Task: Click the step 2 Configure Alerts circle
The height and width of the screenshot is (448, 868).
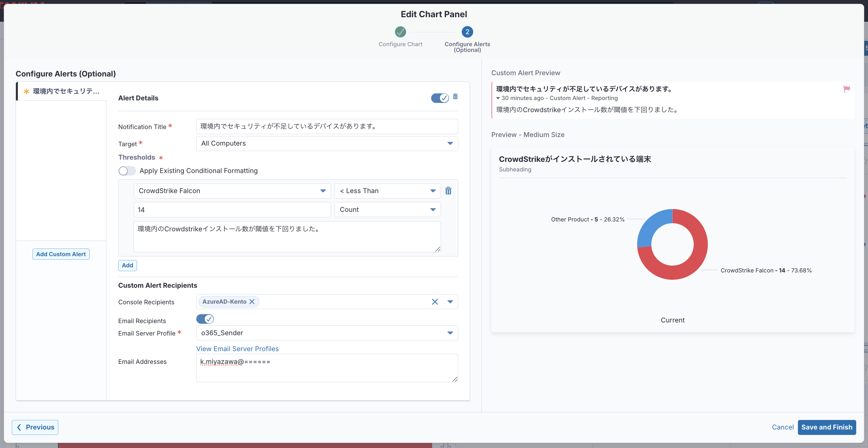Action: 467,32
